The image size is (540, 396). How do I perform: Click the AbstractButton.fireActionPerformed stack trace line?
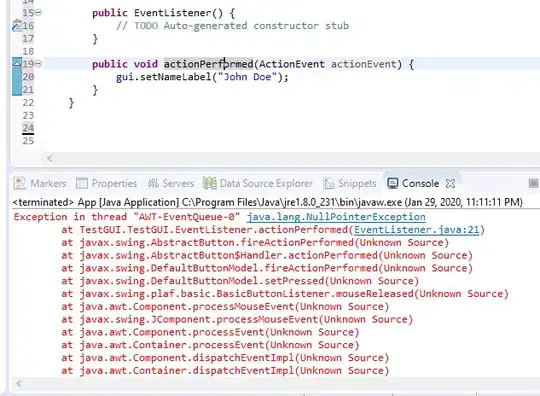point(255,242)
